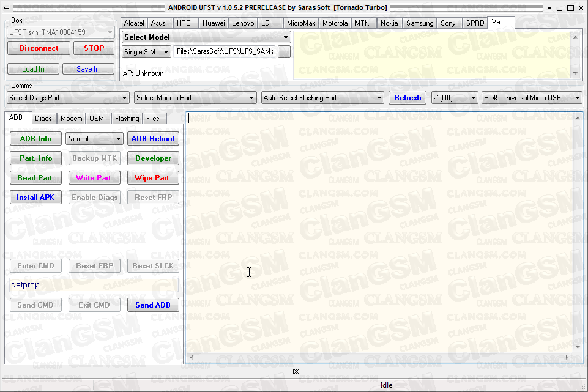Click the Load Ini button
Screen dimensions: 588x392
[34, 69]
